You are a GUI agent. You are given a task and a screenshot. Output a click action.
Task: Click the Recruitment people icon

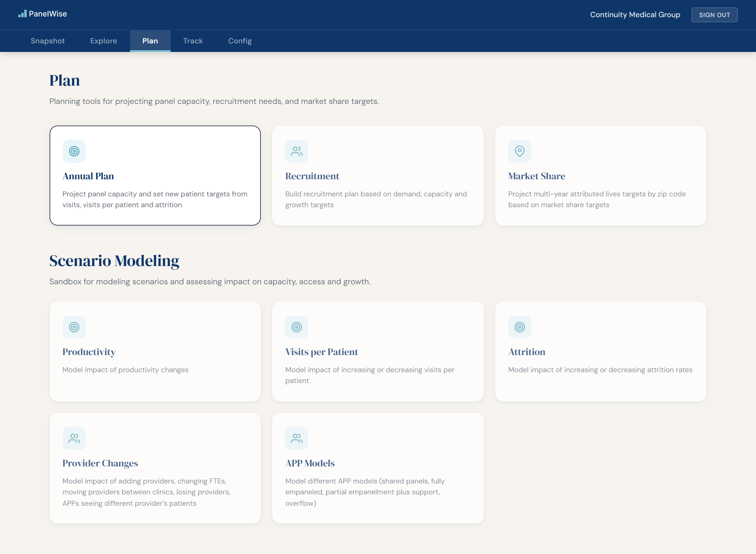tap(297, 151)
